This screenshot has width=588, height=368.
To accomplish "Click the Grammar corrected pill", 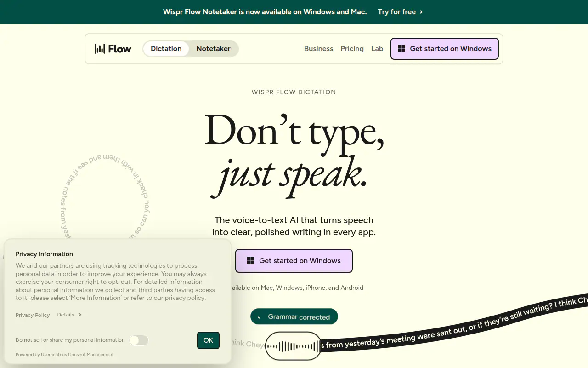I will click(294, 316).
